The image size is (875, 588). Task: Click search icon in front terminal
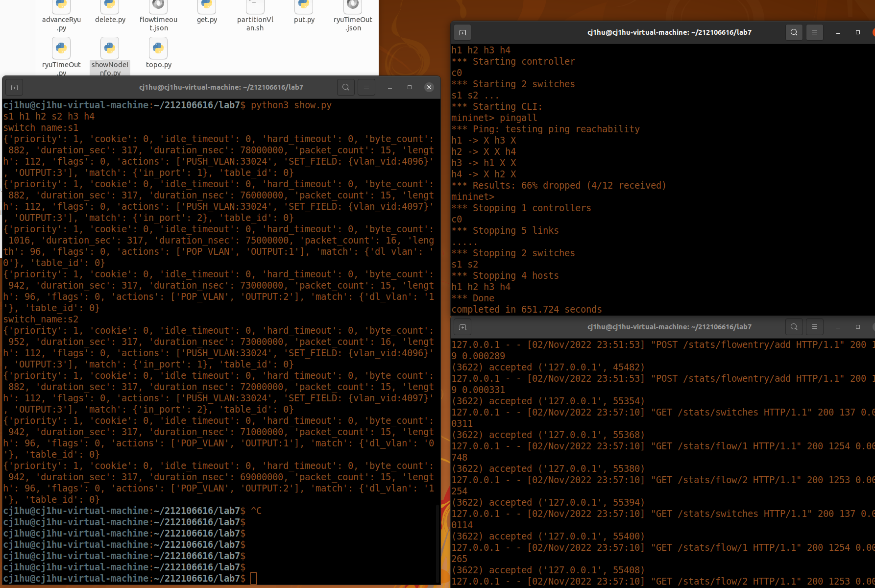pyautogui.click(x=346, y=87)
